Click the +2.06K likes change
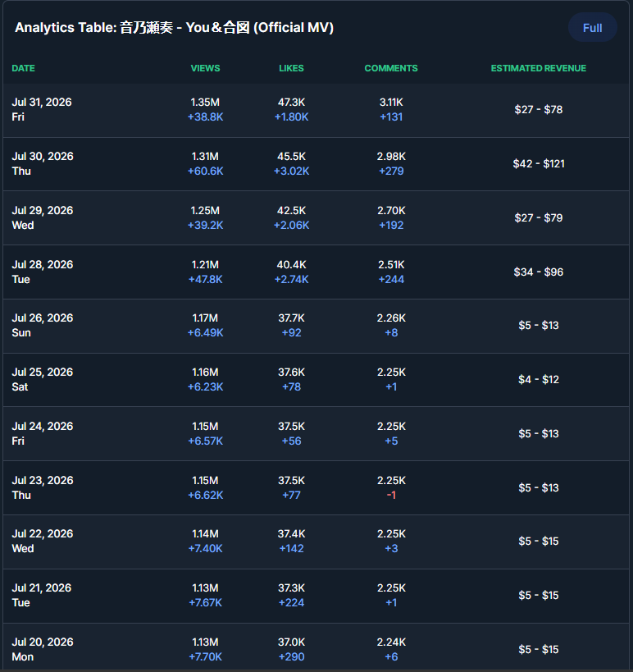This screenshot has height=672, width=633. tap(291, 225)
